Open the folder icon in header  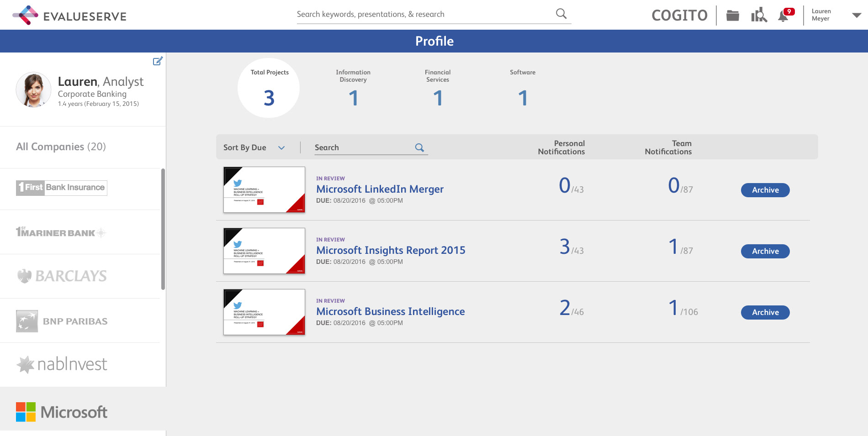(x=733, y=16)
